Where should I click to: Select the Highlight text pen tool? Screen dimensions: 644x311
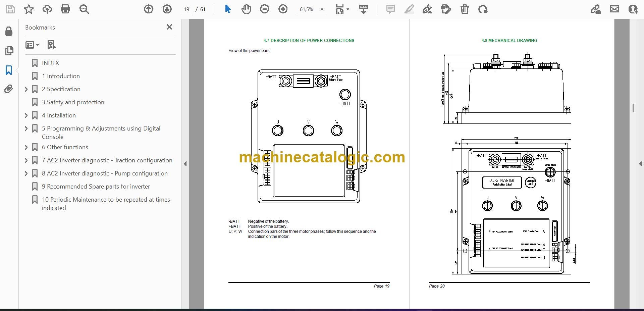click(x=409, y=9)
